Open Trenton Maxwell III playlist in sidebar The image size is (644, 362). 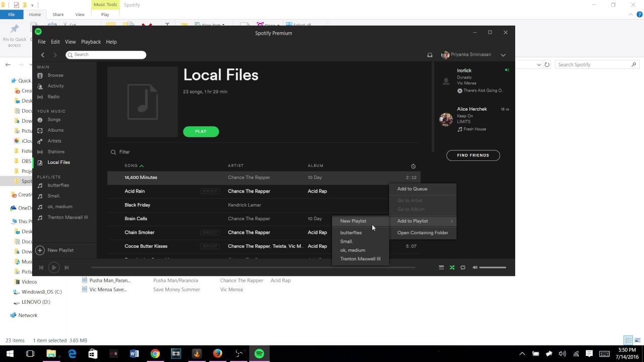[67, 218]
